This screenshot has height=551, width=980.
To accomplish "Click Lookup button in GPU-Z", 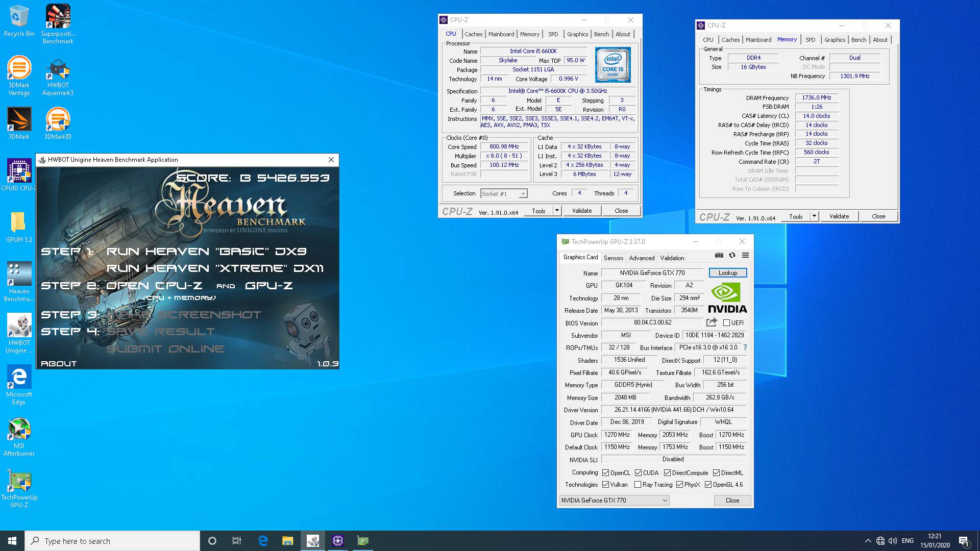I will [x=728, y=273].
